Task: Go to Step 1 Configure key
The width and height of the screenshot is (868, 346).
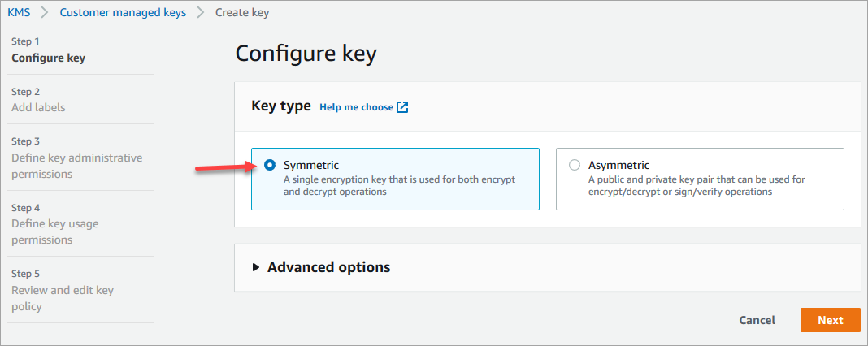Action: tap(48, 58)
